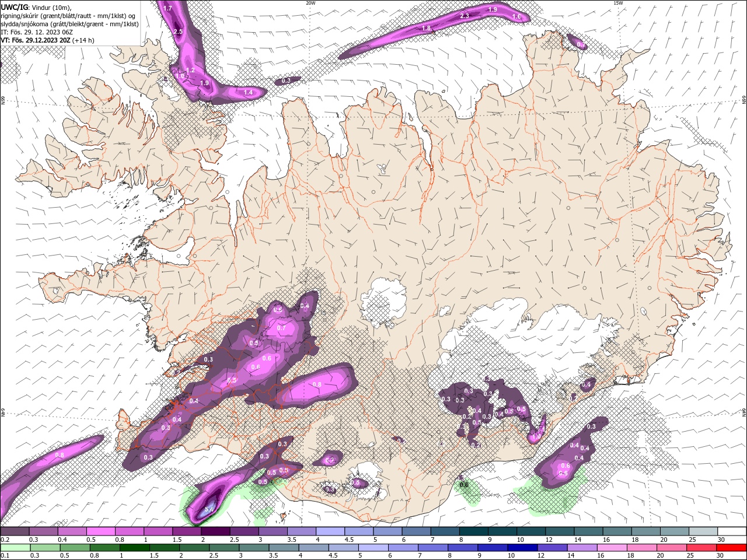Image resolution: width=747 pixels, height=560 pixels.
Task: Click the "1.4" precipitation value on the map
Action: (248, 92)
